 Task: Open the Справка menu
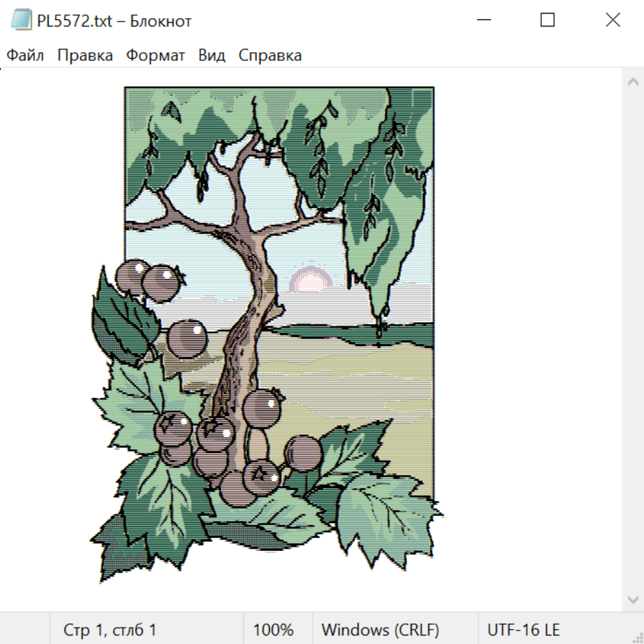point(270,55)
